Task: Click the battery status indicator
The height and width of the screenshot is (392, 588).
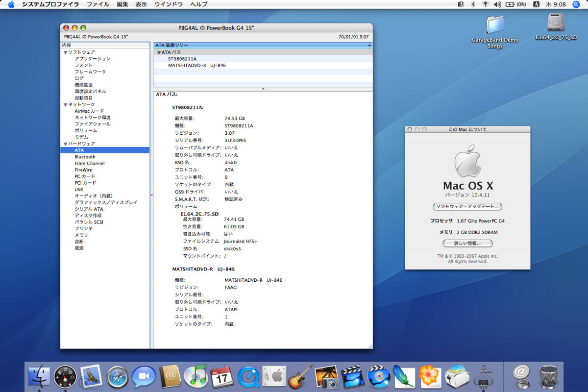Action: (x=516, y=4)
